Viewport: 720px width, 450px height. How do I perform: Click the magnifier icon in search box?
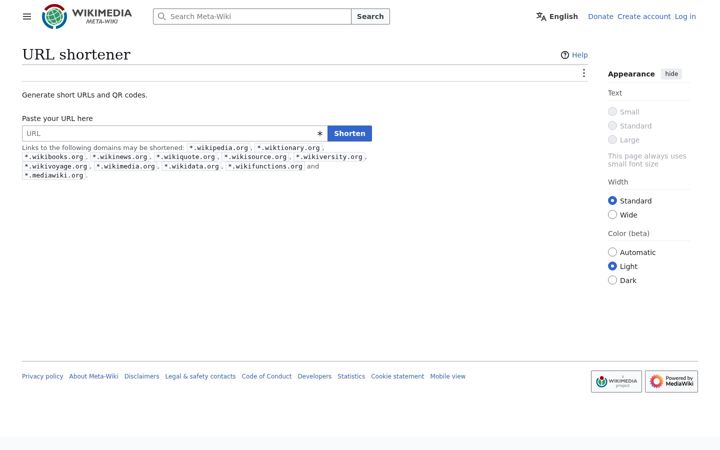pos(162,17)
